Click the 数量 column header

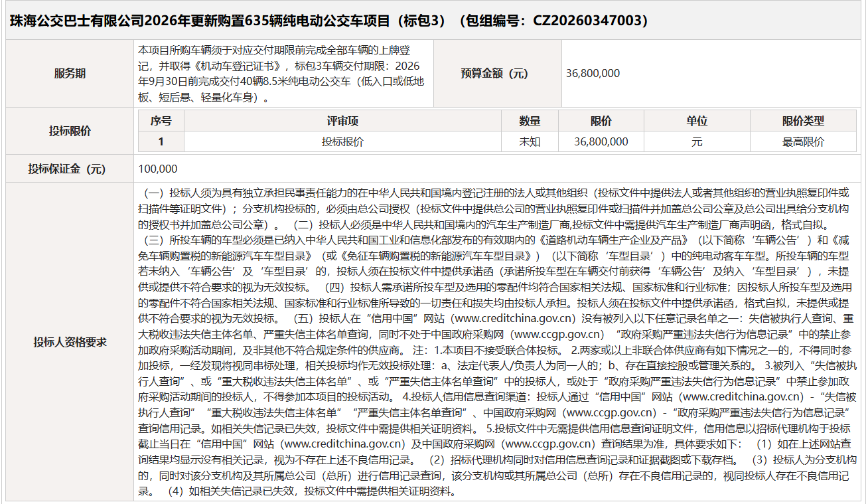pos(530,122)
